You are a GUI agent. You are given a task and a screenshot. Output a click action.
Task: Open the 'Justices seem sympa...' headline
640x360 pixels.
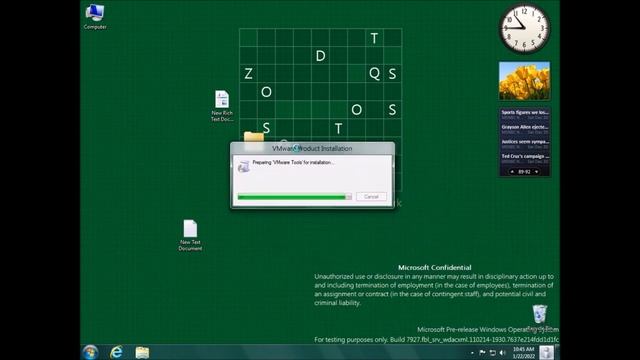click(524, 144)
